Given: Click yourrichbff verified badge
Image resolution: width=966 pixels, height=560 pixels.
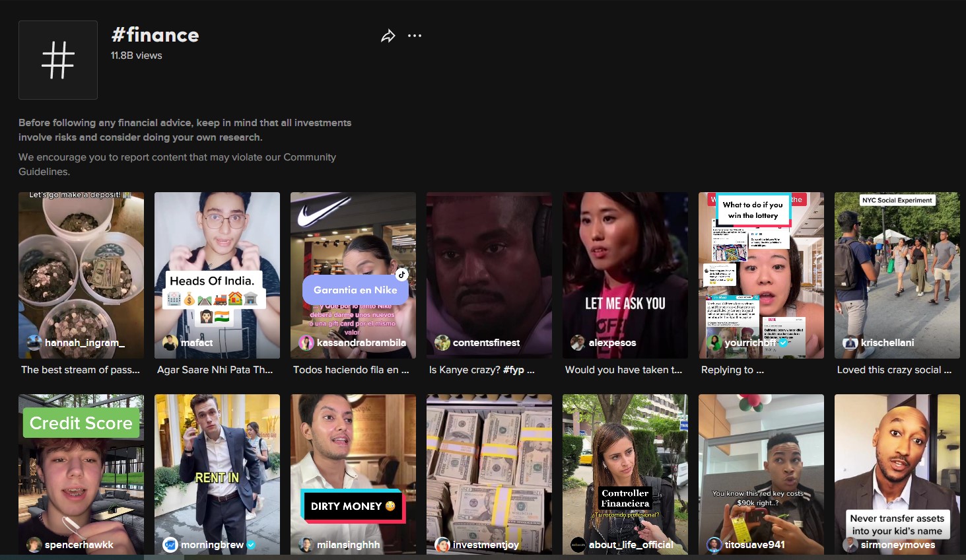Looking at the screenshot, I should (783, 343).
